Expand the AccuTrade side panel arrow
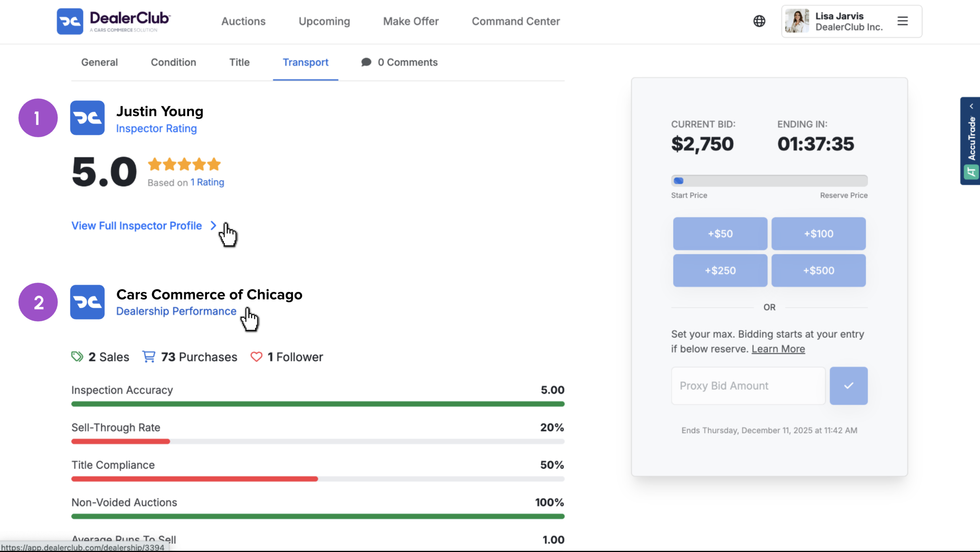Screen dimensions: 980x552 (x=971, y=106)
